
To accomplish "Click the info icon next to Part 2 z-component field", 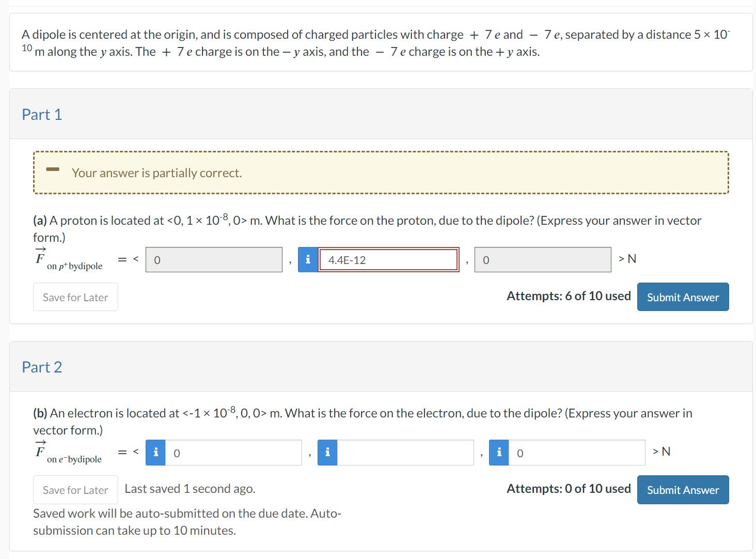I will [499, 452].
